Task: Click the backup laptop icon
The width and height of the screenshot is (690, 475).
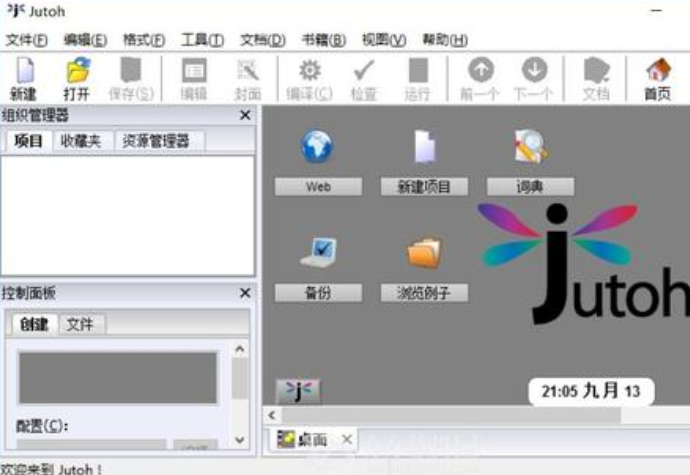Action: coord(318,252)
